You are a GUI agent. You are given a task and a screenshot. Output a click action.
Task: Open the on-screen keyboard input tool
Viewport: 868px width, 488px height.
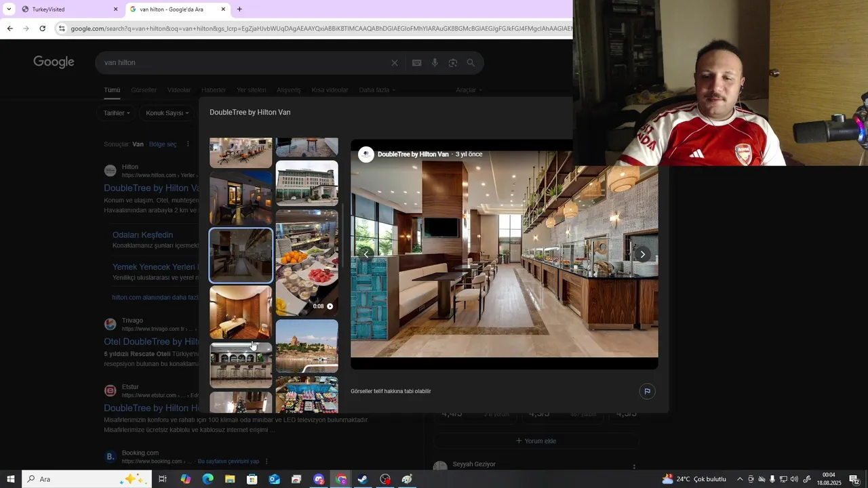416,63
